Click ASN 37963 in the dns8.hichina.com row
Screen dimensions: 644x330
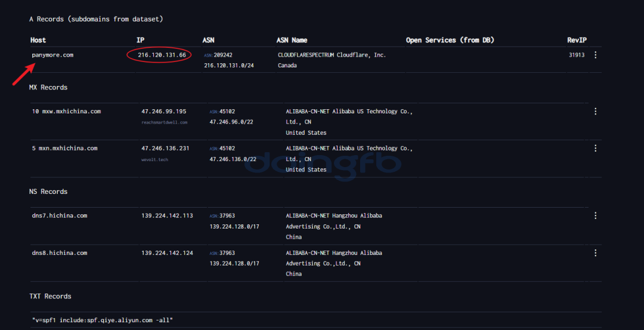tap(227, 253)
